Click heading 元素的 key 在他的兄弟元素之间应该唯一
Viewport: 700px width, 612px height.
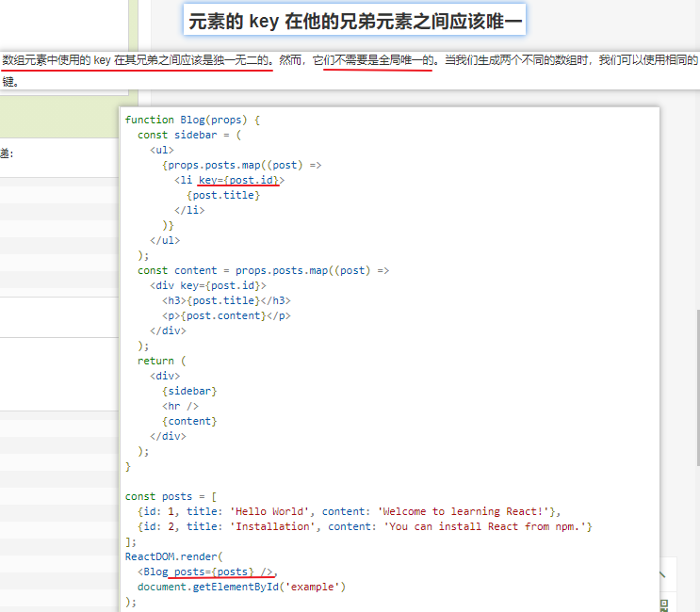coord(354,21)
